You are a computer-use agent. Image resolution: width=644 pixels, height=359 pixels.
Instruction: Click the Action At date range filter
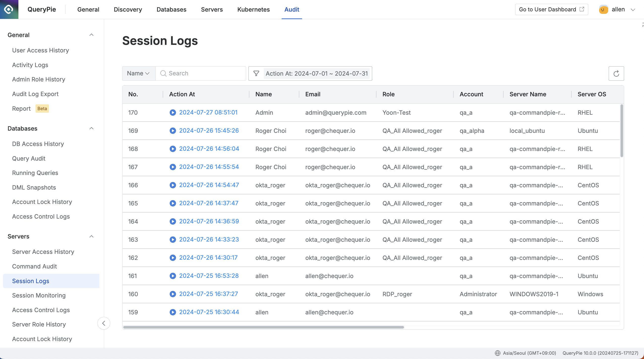pos(316,73)
